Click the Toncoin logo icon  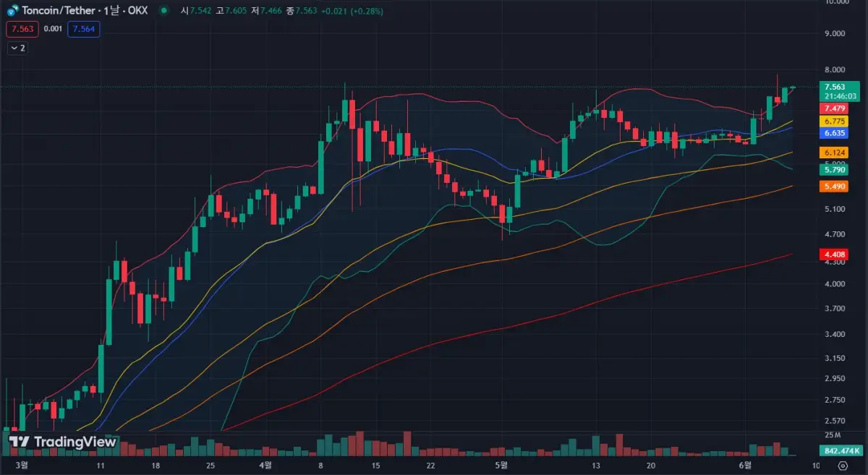pyautogui.click(x=11, y=10)
